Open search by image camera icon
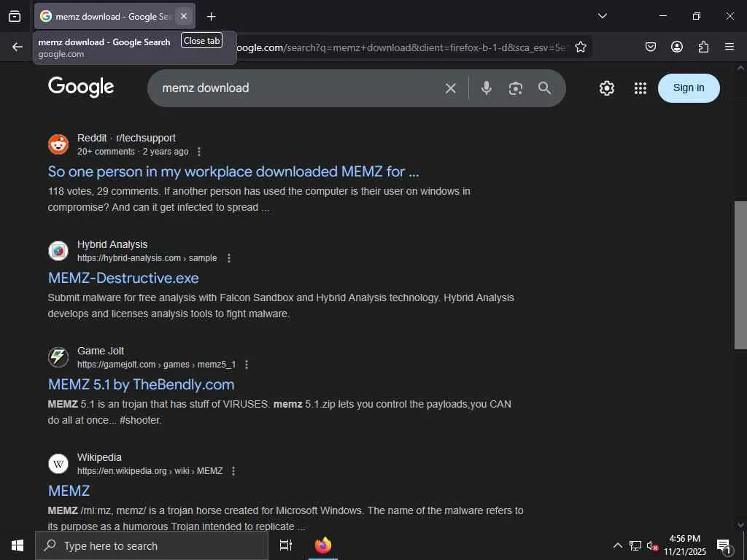The height and width of the screenshot is (560, 747). (516, 88)
